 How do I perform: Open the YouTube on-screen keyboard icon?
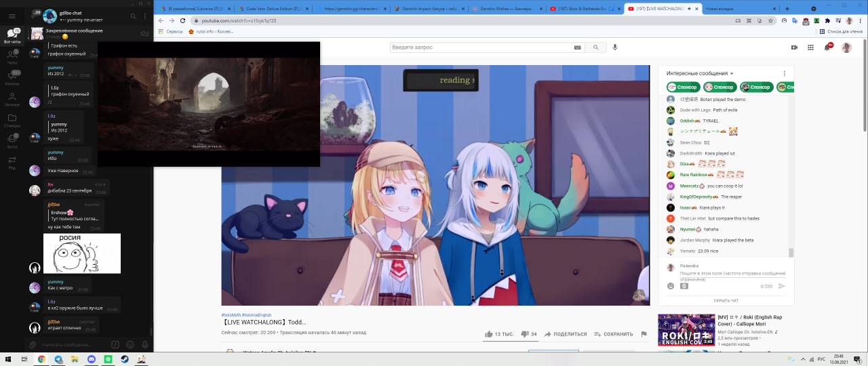[x=577, y=47]
